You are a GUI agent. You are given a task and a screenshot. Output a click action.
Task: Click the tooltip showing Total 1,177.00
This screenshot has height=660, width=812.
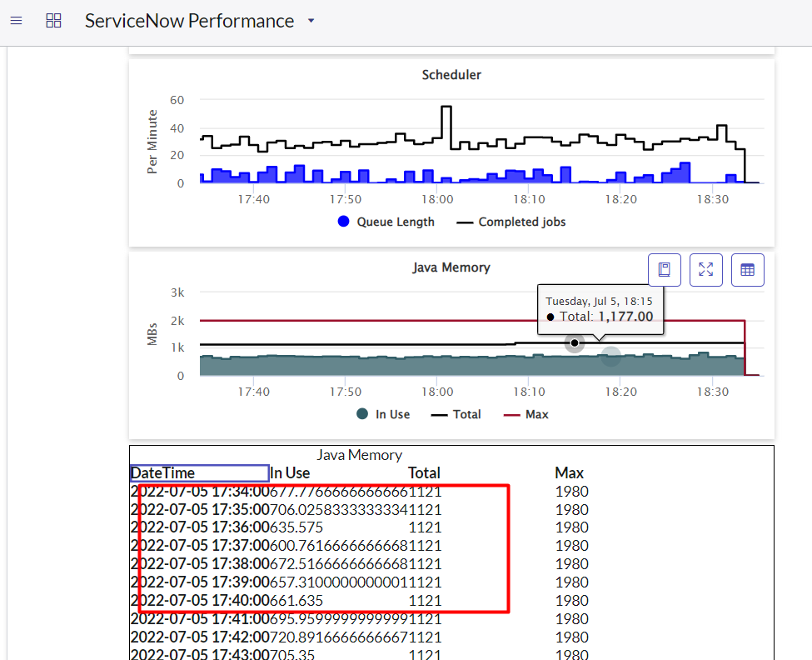600,309
